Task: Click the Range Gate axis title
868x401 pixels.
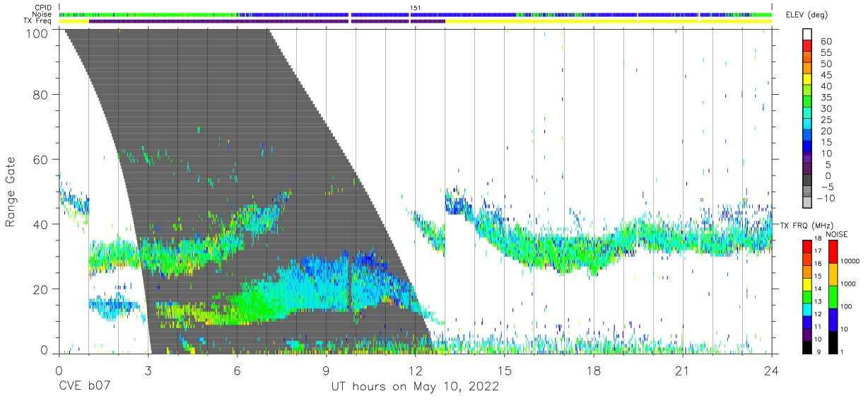Action: pos(11,191)
